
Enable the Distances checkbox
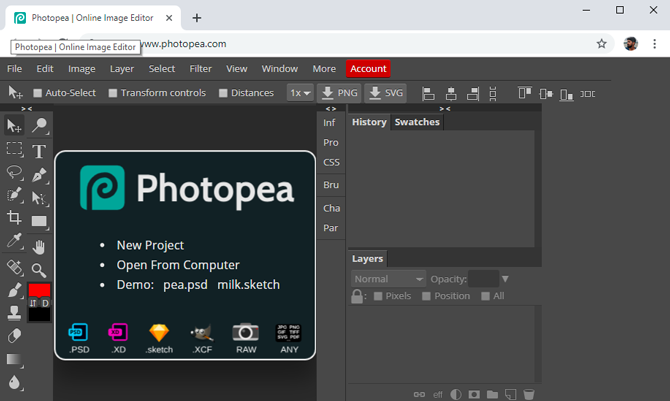[223, 93]
